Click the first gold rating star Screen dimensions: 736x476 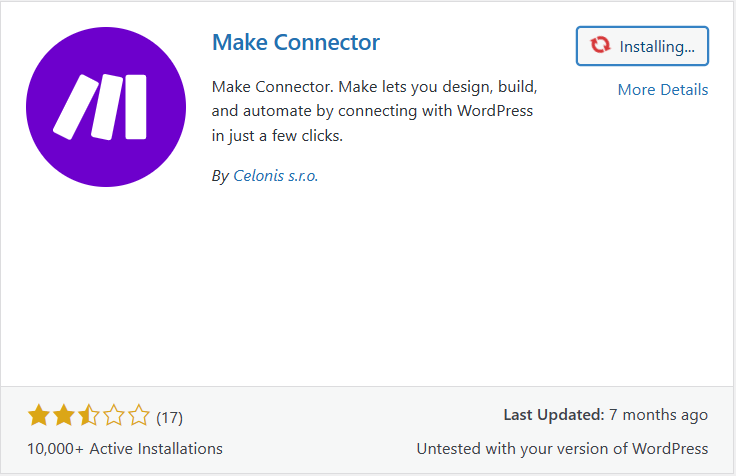(x=39, y=415)
